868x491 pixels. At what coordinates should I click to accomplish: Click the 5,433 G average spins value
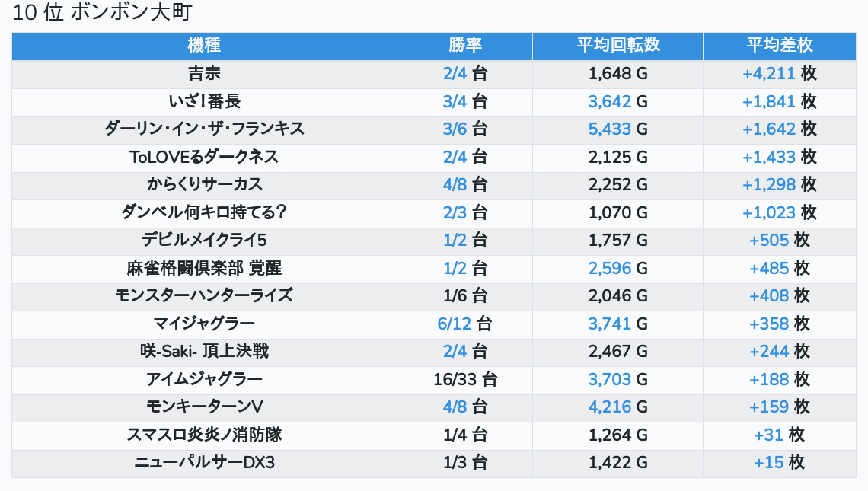617,129
